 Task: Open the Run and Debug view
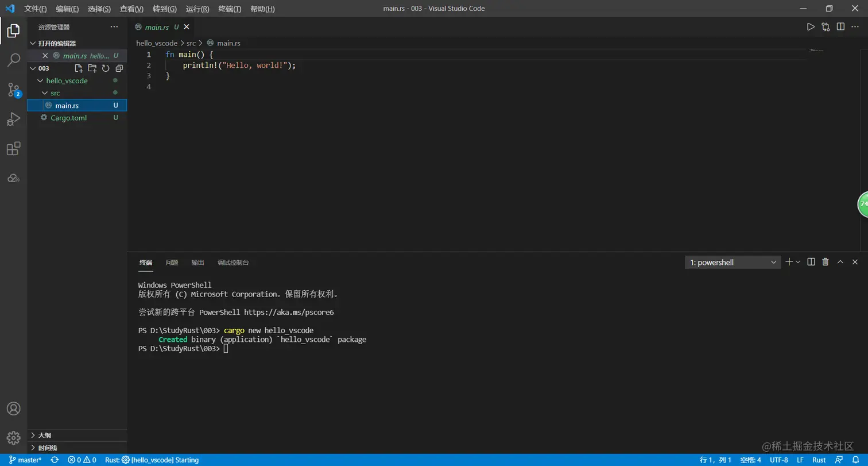click(x=13, y=119)
